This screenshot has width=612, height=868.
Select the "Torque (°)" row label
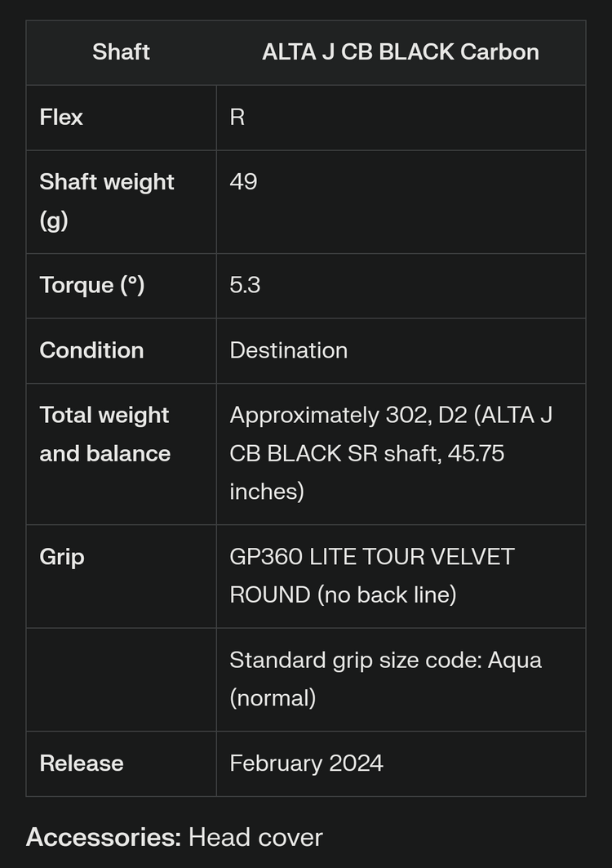pyautogui.click(x=91, y=285)
